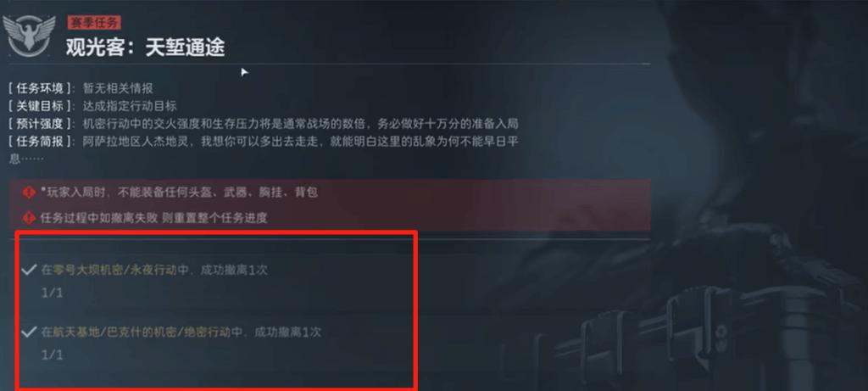
Task: Click the 1/1 progress under 零号大坝 objective
Action: 52,293
